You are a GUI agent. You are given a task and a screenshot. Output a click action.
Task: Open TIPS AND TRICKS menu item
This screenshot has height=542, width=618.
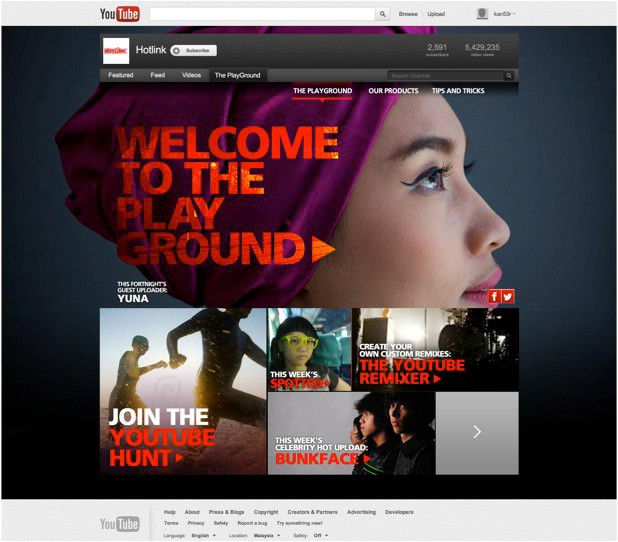[x=458, y=91]
